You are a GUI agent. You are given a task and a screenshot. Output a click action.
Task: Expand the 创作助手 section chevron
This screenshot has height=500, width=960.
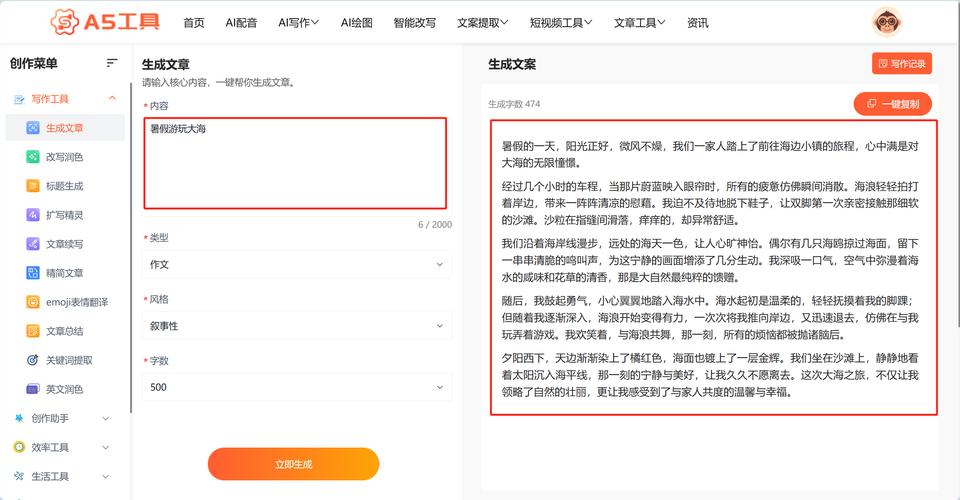tap(105, 419)
